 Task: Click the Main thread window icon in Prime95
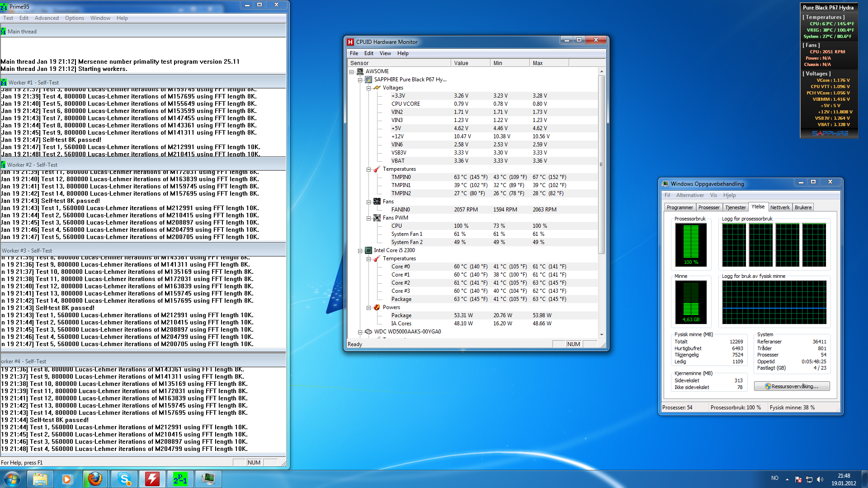[x=4, y=32]
